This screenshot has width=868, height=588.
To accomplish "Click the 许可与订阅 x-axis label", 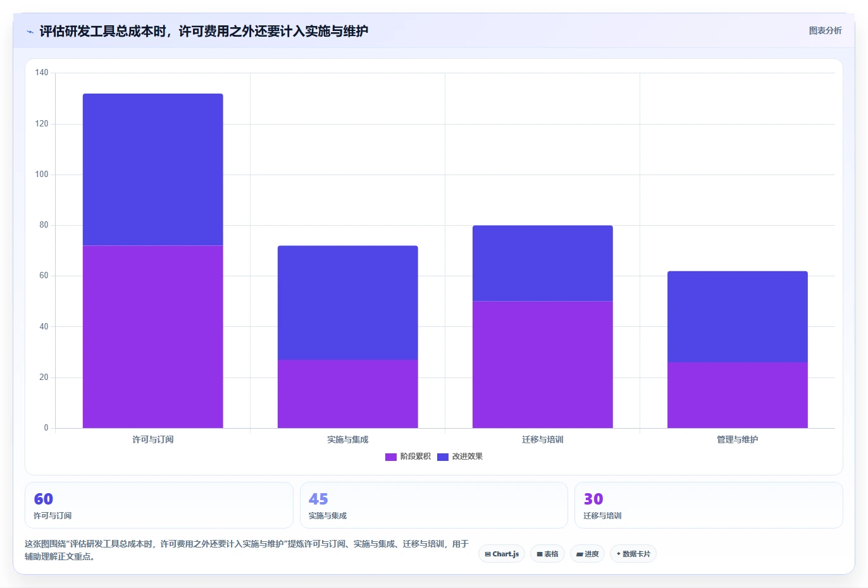I will click(153, 439).
